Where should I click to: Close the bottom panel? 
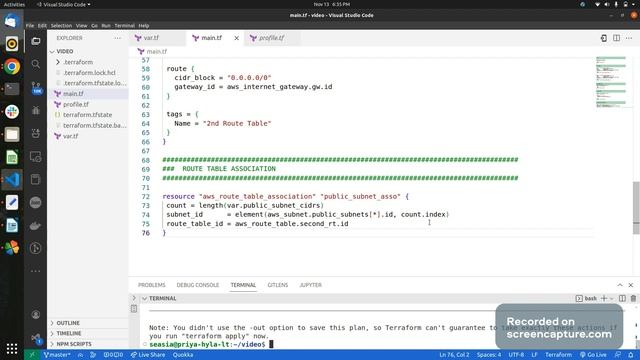point(631,285)
